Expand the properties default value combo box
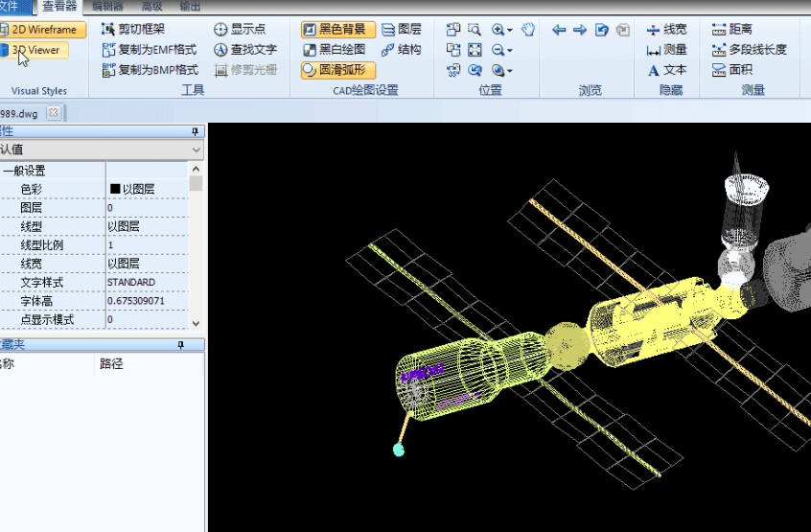 click(x=197, y=150)
